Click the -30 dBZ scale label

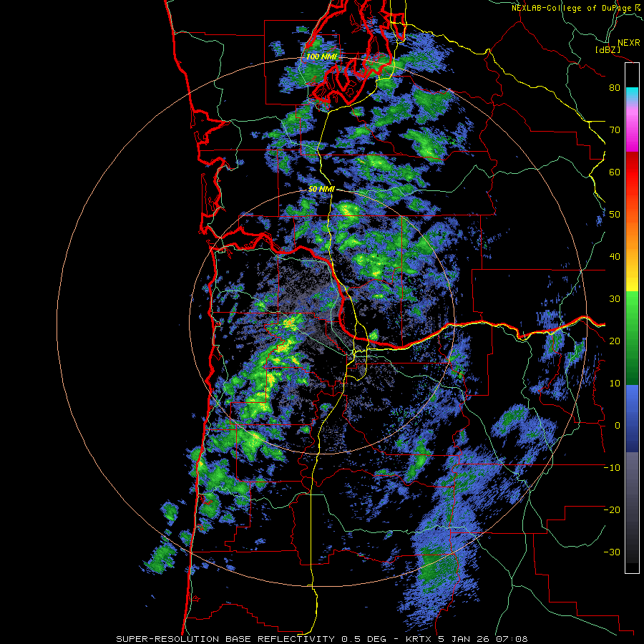[x=612, y=552]
